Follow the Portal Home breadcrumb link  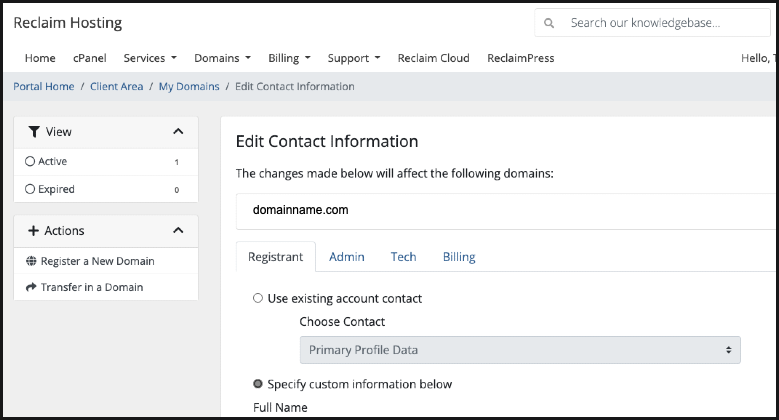pos(44,86)
